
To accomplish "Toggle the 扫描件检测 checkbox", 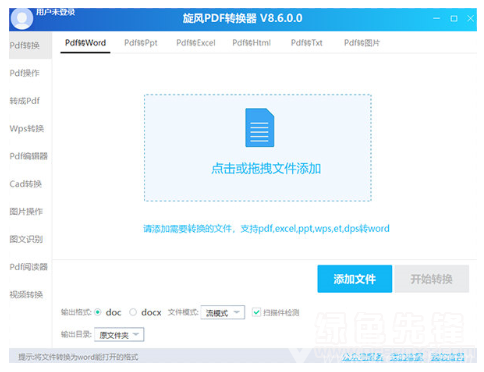I will click(256, 312).
